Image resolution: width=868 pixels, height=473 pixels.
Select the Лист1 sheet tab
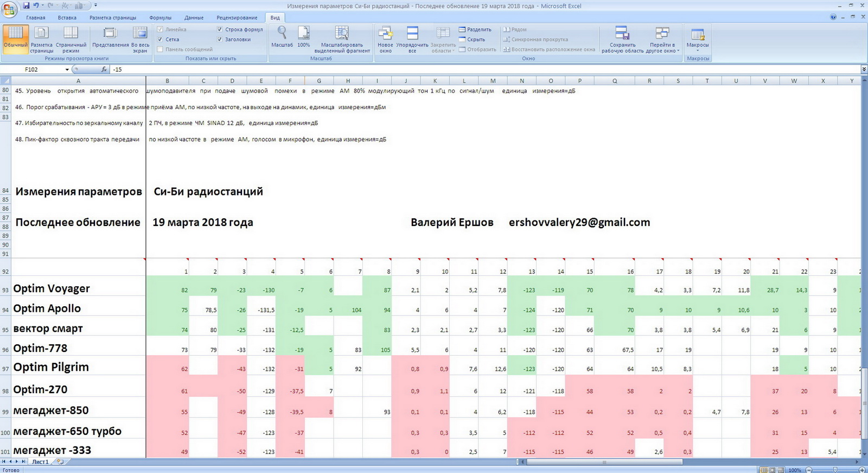(41, 462)
